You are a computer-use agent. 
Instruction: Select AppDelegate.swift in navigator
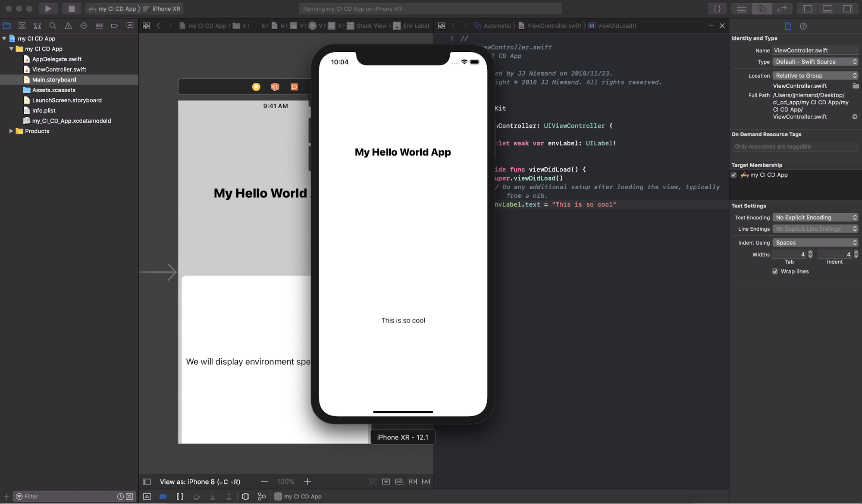(x=56, y=59)
